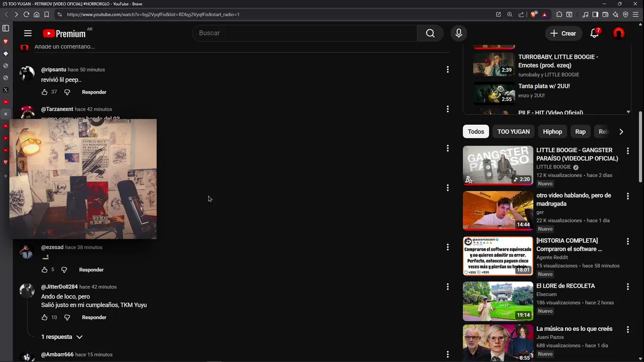Open menu for GANGSTER PARAÍSO video

coord(627,151)
